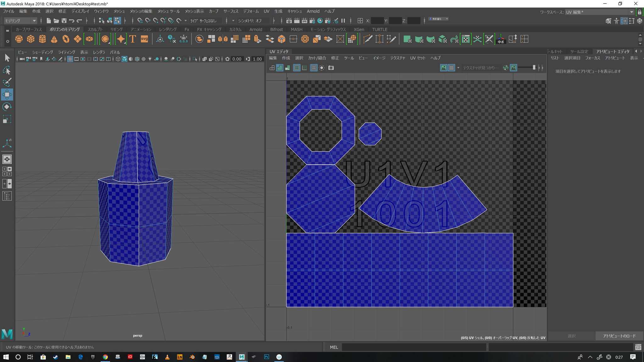This screenshot has width=644, height=362.
Task: Toggle RGB channel display in UV editor
Action: pyautogui.click(x=505, y=68)
